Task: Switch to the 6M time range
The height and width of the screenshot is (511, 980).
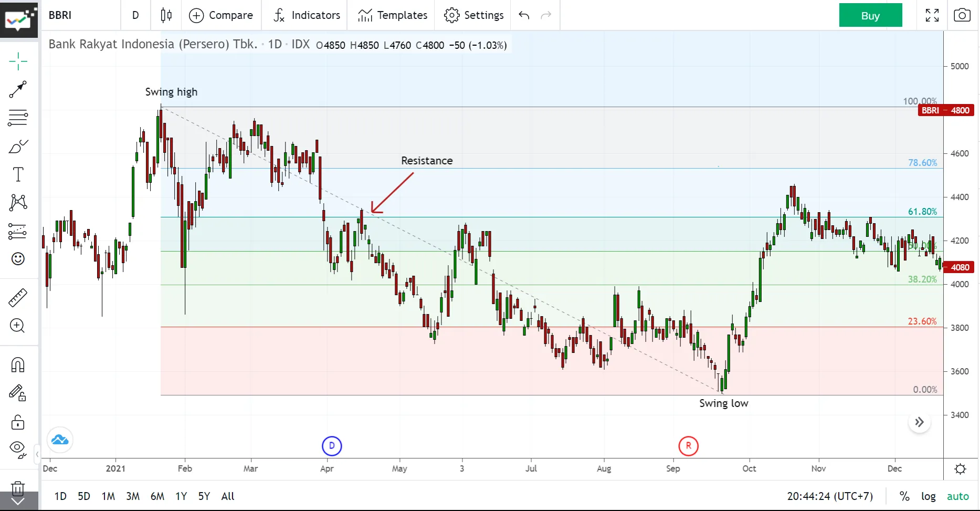Action: click(x=157, y=496)
